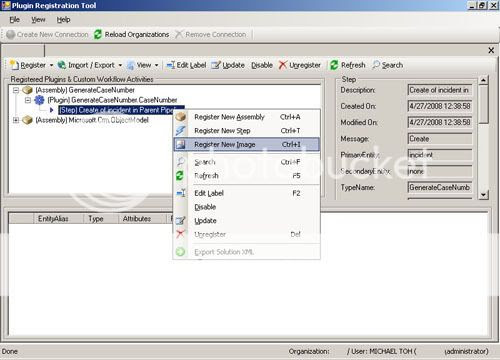Select the GenerateCaseNumber assembly box icon
Screen dimensions: 500x360
point(27,90)
